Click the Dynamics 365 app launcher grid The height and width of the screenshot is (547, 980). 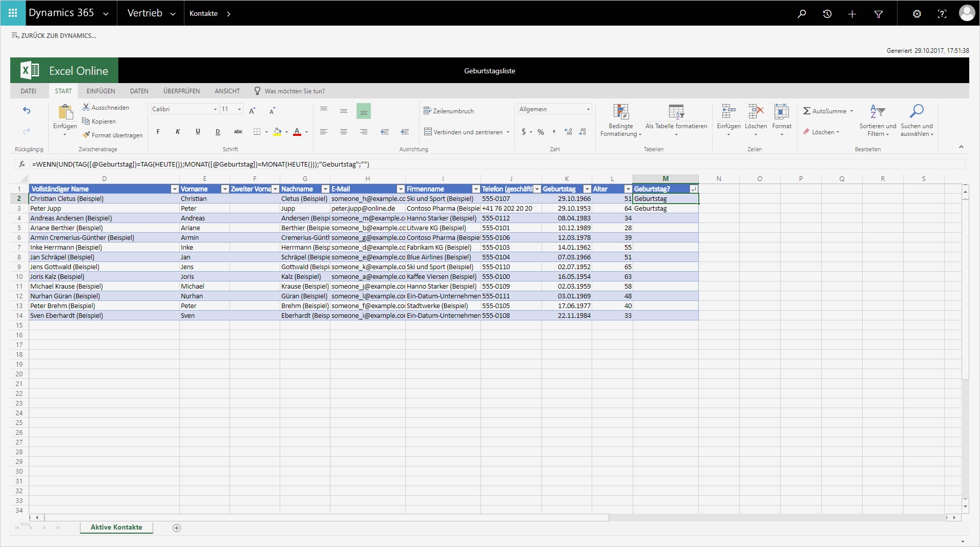13,13
